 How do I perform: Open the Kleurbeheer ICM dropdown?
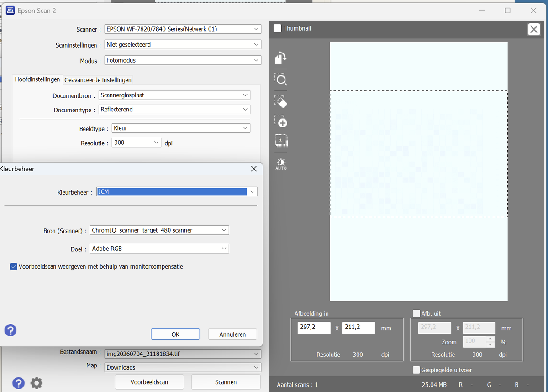(x=177, y=192)
